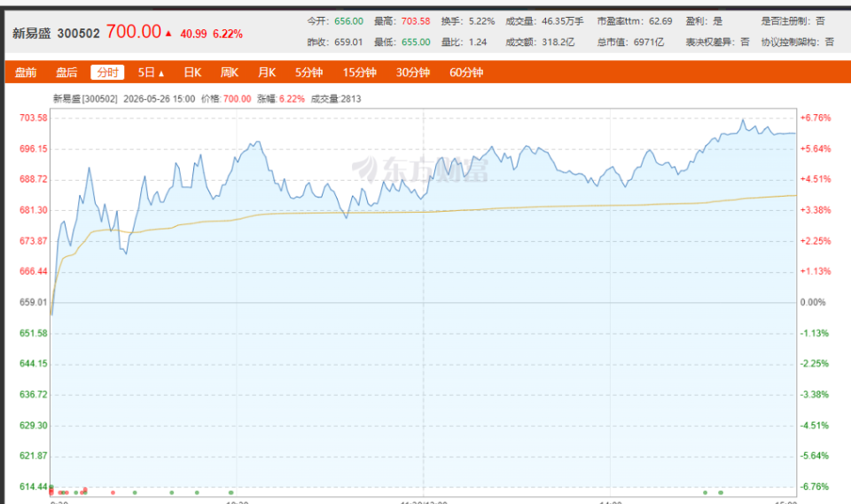Switch to the 盘前 pre-market tab
The width and height of the screenshot is (851, 504).
point(26,72)
